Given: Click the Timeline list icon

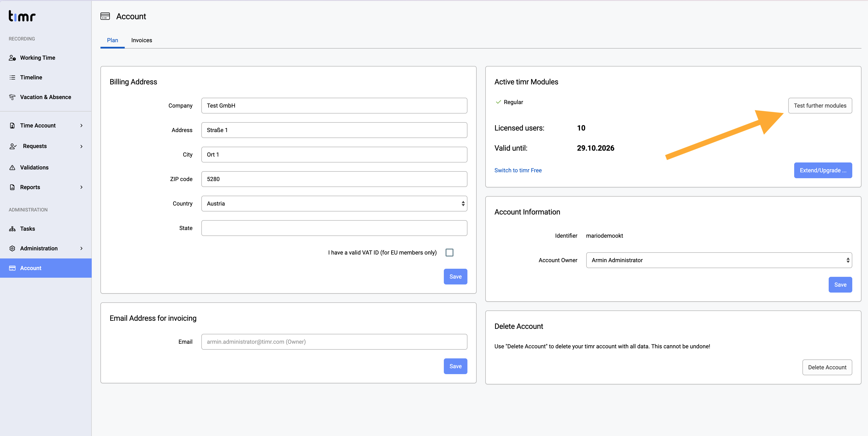Looking at the screenshot, I should (12, 77).
